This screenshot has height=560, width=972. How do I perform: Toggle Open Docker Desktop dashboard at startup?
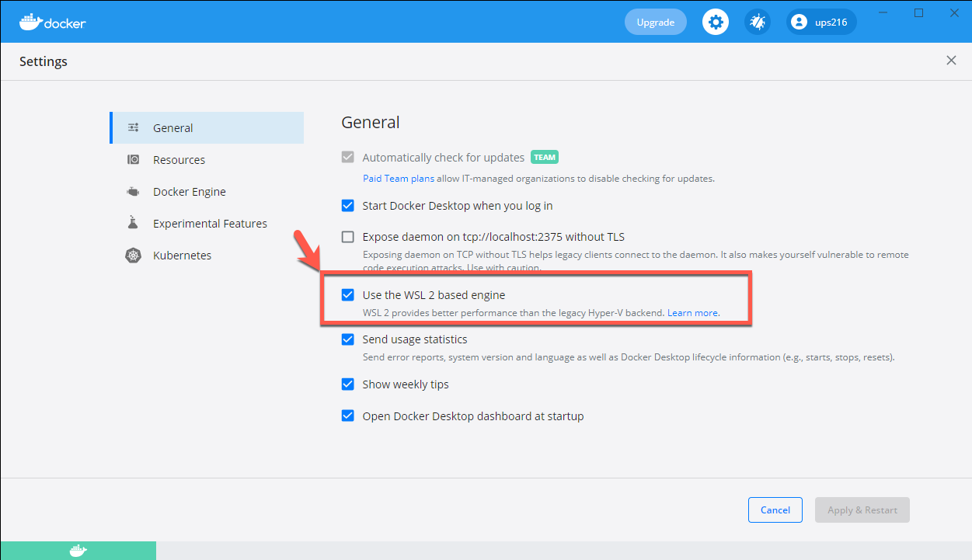(x=348, y=416)
